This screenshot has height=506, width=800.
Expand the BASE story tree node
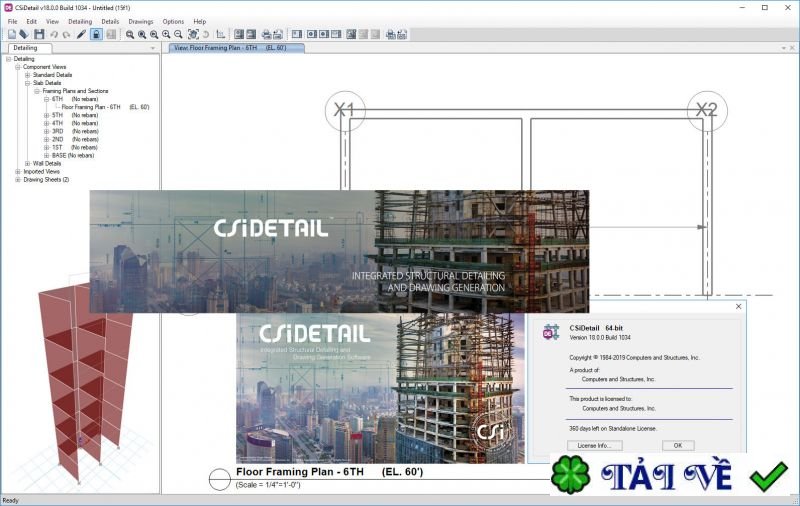click(x=46, y=156)
